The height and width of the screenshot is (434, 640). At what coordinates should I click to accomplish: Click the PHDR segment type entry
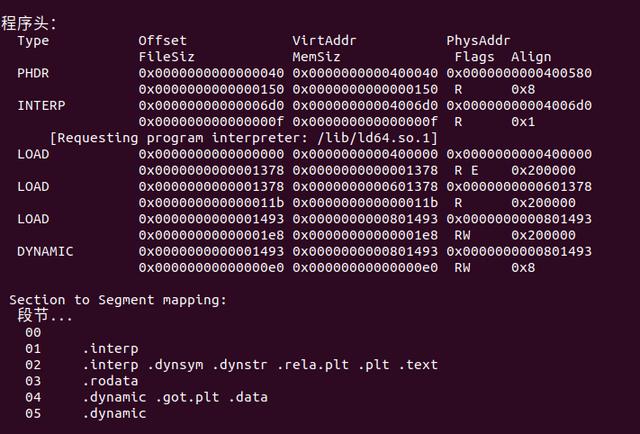pos(33,74)
